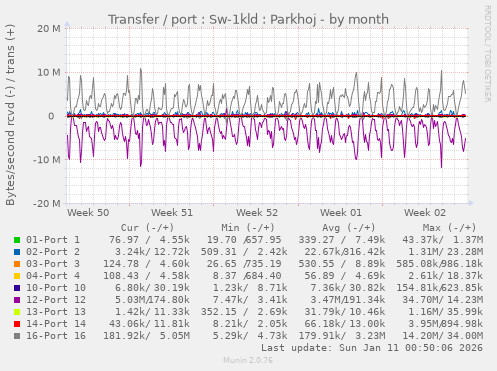
Task: Click the '16-Port 16' legend label
Action: click(x=56, y=336)
